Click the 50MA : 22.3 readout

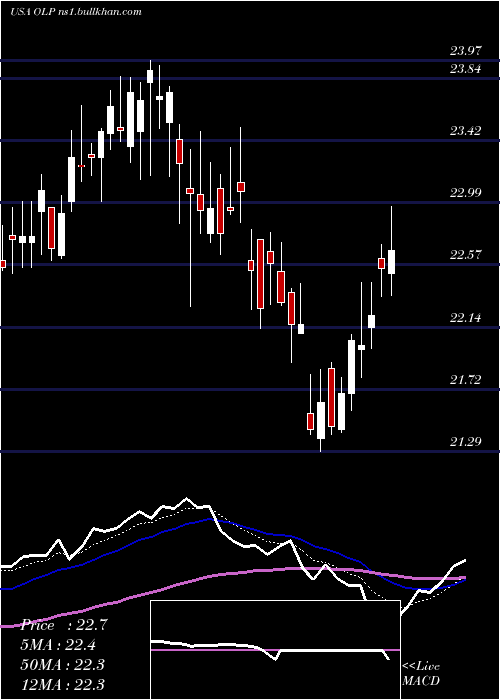pos(62,664)
